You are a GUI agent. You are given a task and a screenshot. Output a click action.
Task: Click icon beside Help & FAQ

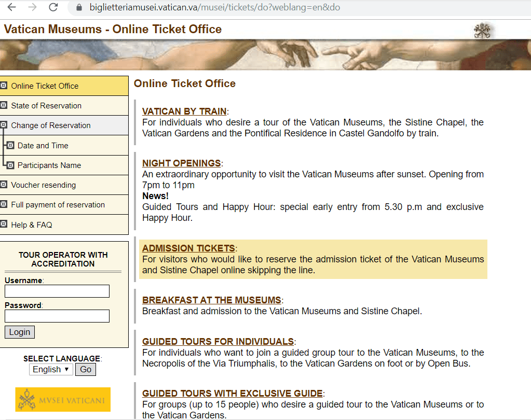tap(4, 224)
